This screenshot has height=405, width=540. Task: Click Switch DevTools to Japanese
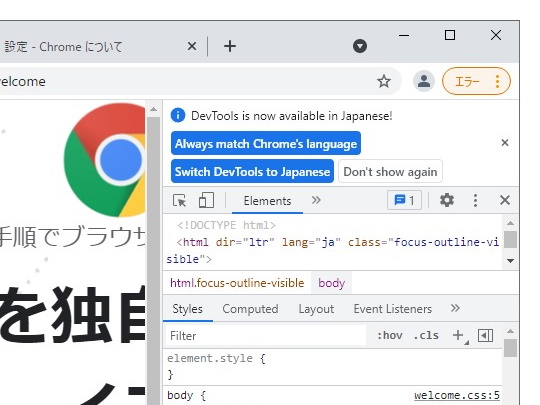[252, 172]
